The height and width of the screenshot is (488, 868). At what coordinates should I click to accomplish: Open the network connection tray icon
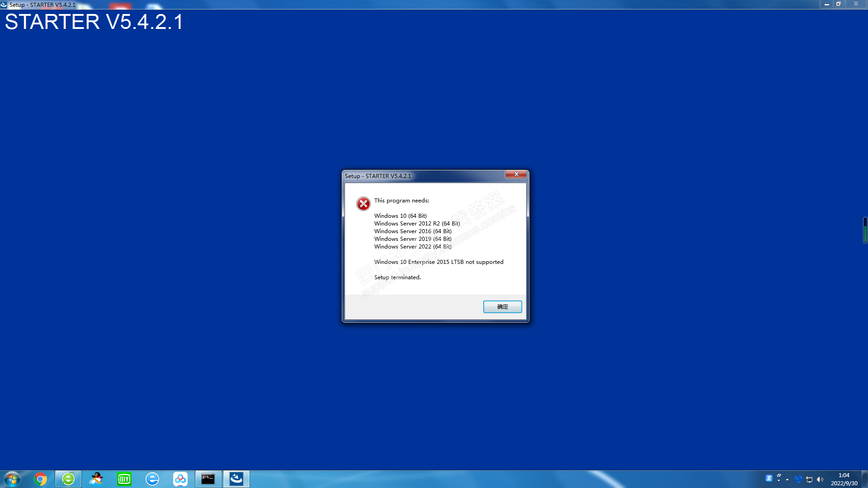pos(809,479)
